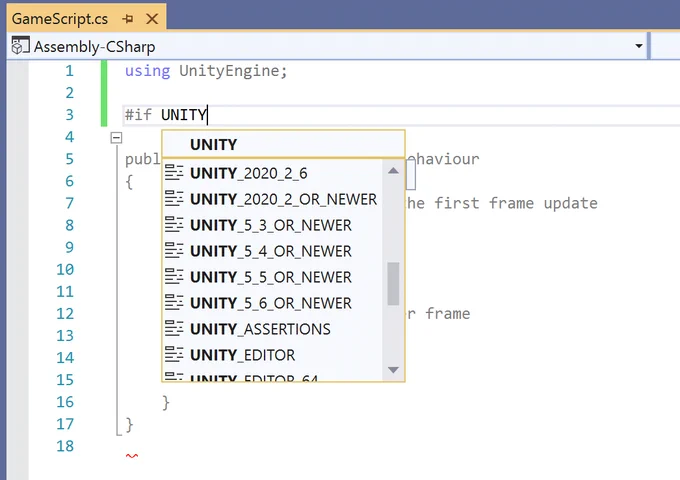Click the using UnityEngine line

point(206,71)
